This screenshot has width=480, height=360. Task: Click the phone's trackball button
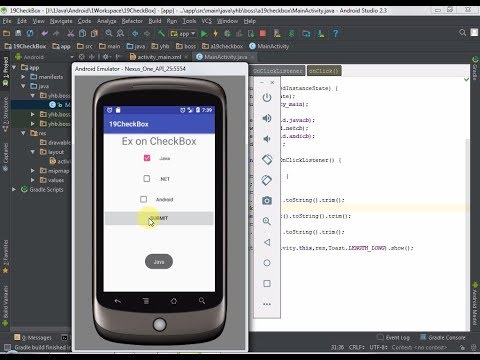coord(159,324)
